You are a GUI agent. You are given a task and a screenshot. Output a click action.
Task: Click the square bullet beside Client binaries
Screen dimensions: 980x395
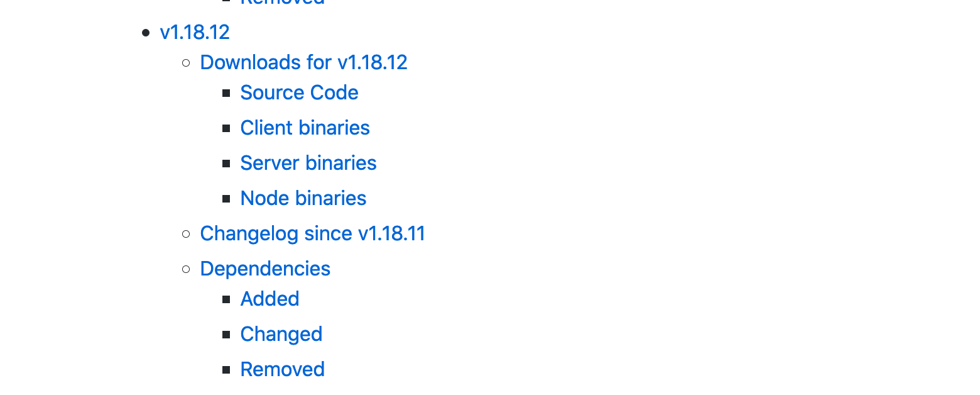click(x=226, y=128)
